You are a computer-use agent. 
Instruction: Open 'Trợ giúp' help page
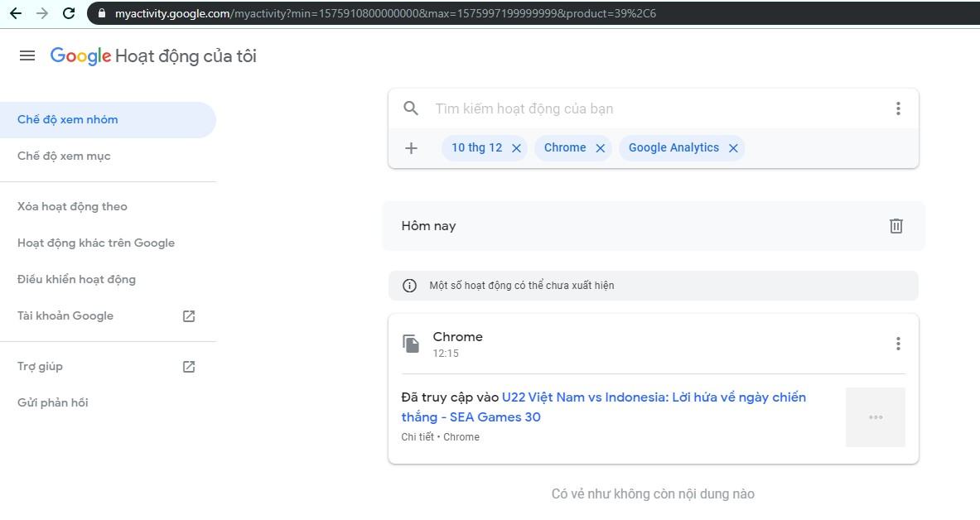click(x=40, y=366)
